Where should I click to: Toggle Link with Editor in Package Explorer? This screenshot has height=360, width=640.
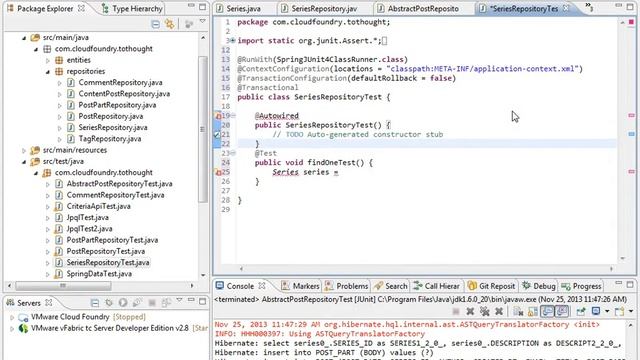(169, 24)
